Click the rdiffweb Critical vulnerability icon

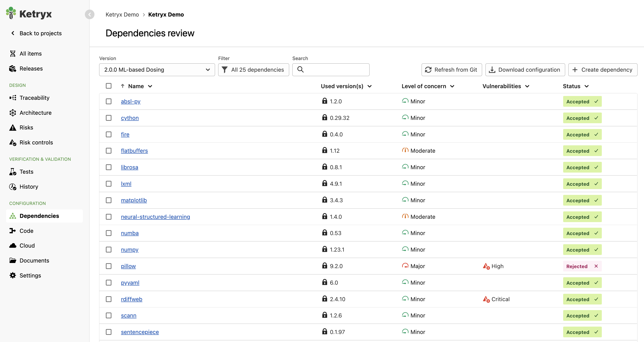[486, 299]
